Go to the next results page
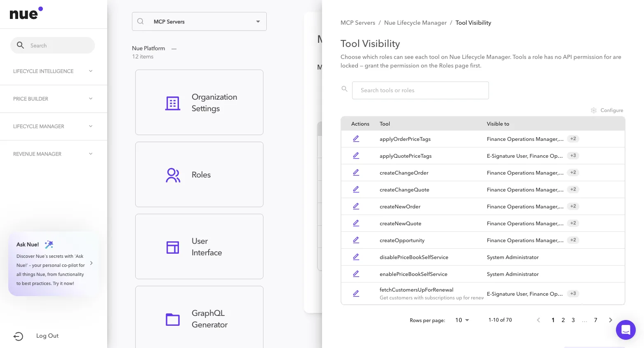This screenshot has width=644, height=348. (611, 320)
